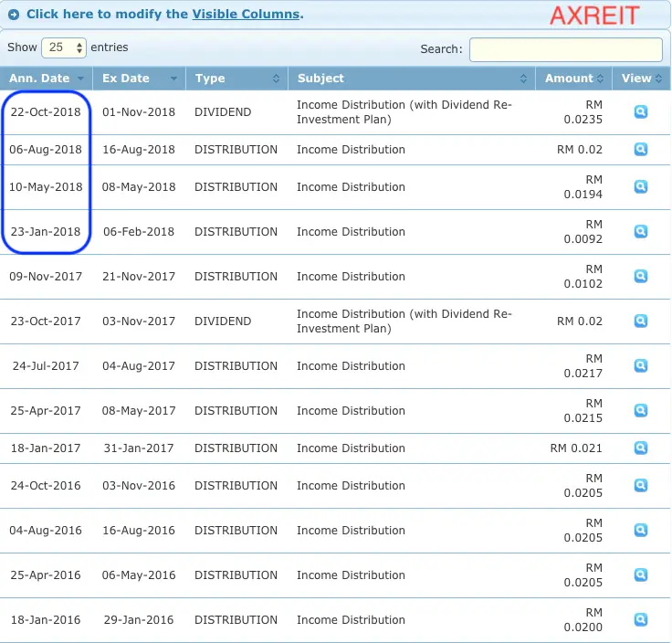The height and width of the screenshot is (643, 672).
Task: Open view icon for 22-Oct-2018 announcement
Action: pyautogui.click(x=641, y=111)
